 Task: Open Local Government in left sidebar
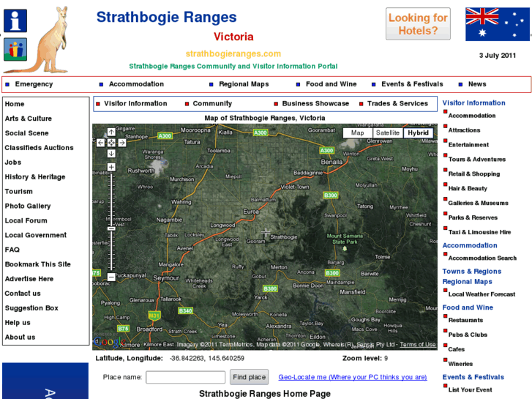(x=36, y=235)
